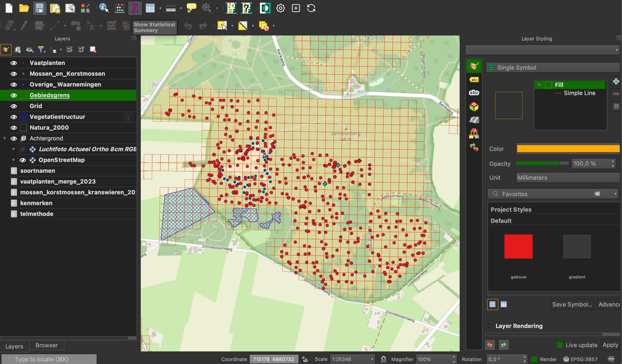
Task: Click the Show Statistical Summary sigma icon
Action: pyautogui.click(x=135, y=8)
